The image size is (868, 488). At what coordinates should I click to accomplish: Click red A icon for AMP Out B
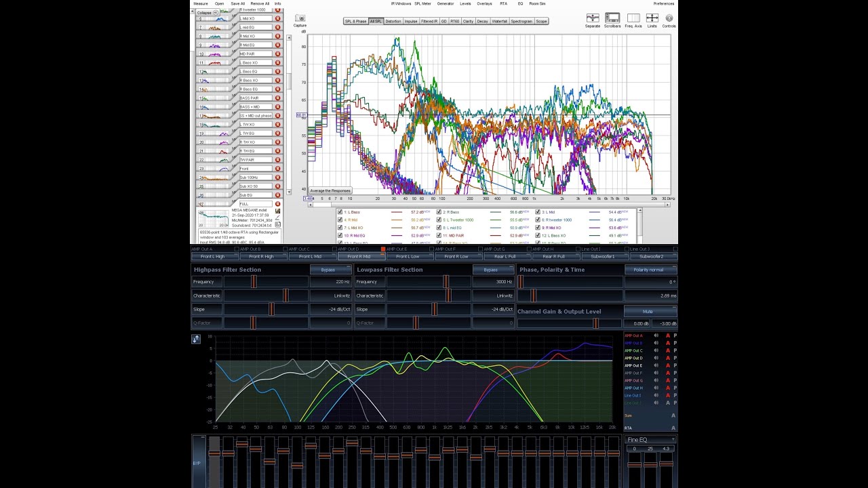[667, 343]
